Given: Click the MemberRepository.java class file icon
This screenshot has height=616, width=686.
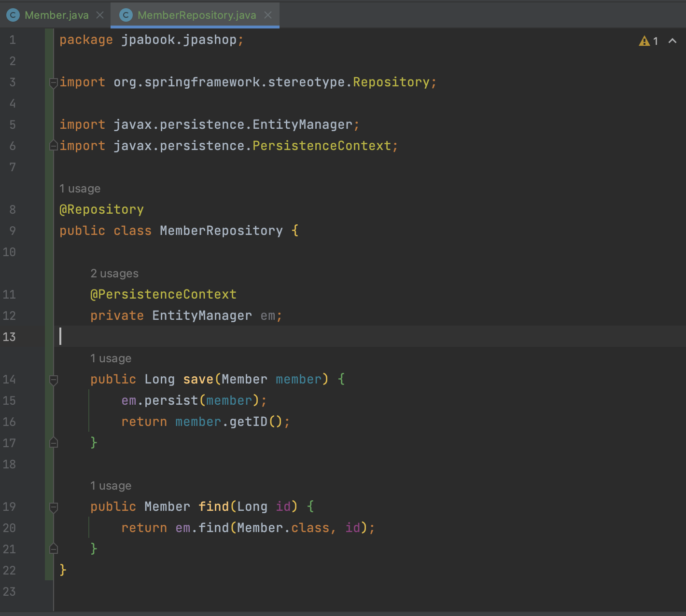Looking at the screenshot, I should coord(126,15).
